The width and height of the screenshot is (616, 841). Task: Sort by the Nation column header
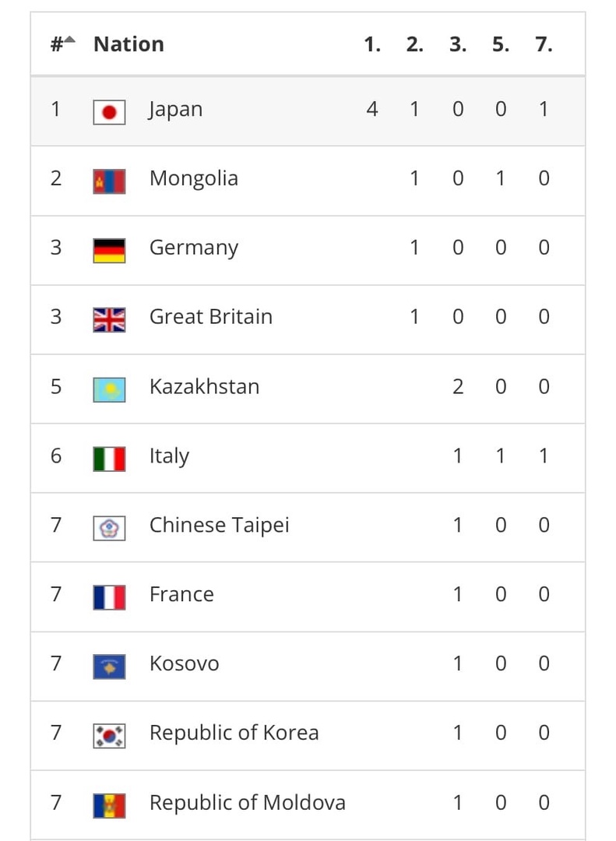point(128,44)
